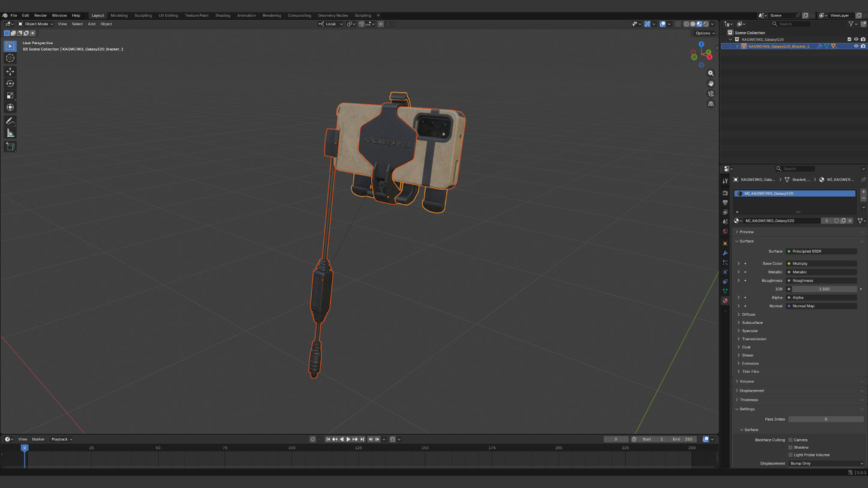The height and width of the screenshot is (488, 868).
Task: Expand the Subsurface section
Action: [752, 323]
